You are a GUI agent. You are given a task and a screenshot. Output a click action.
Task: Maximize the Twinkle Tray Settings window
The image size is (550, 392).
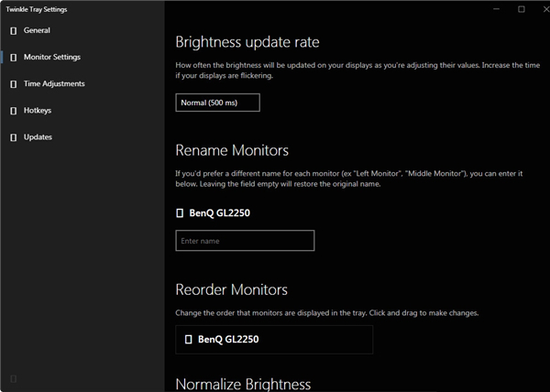tap(521, 9)
